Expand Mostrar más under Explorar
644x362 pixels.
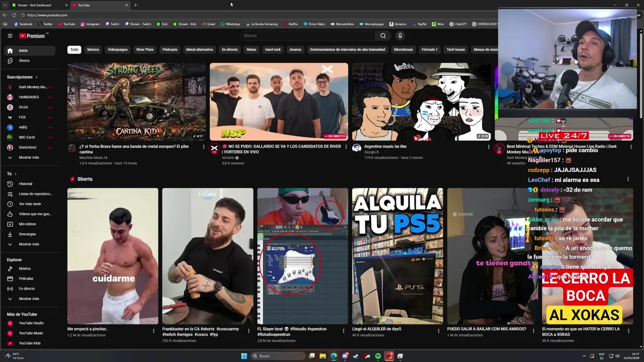click(x=30, y=299)
